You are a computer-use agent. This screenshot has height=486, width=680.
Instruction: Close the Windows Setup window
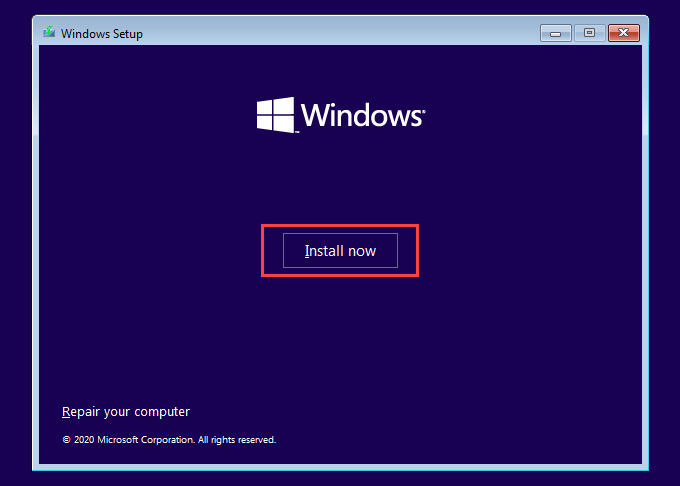pyautogui.click(x=624, y=33)
